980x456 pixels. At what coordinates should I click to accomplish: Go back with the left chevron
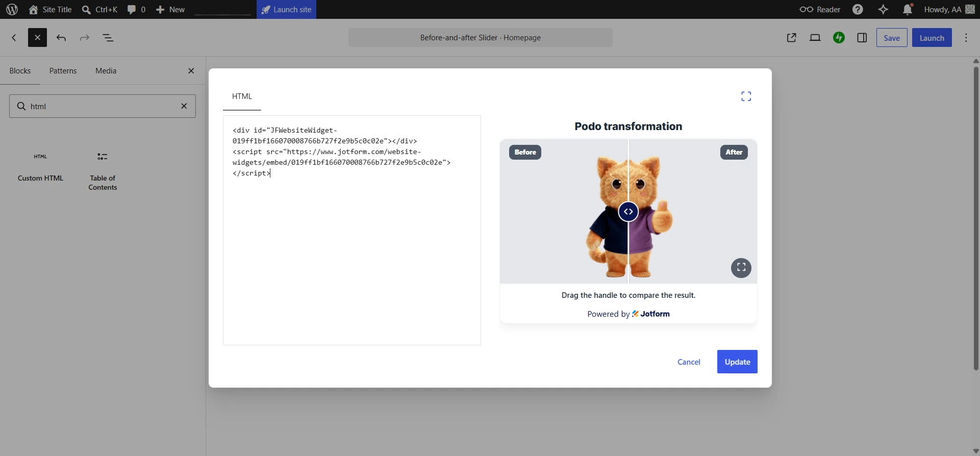(x=14, y=38)
